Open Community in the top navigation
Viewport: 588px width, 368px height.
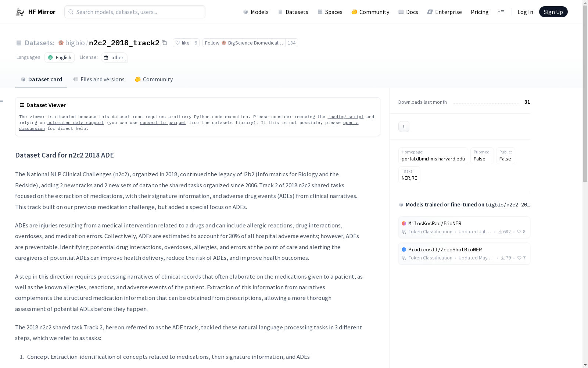370,12
